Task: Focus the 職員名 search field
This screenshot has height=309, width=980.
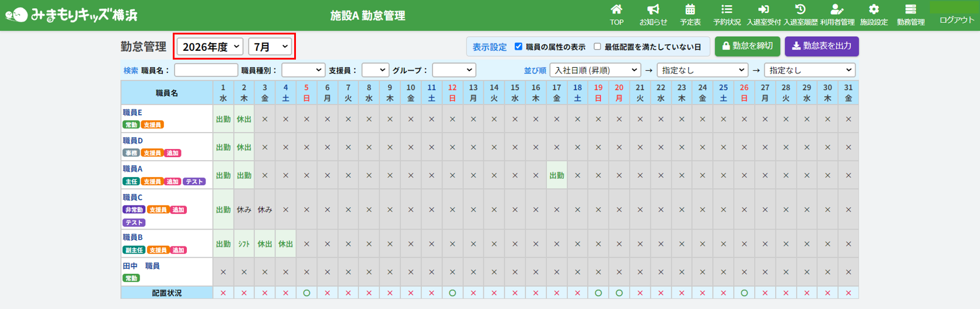Action: (206, 70)
